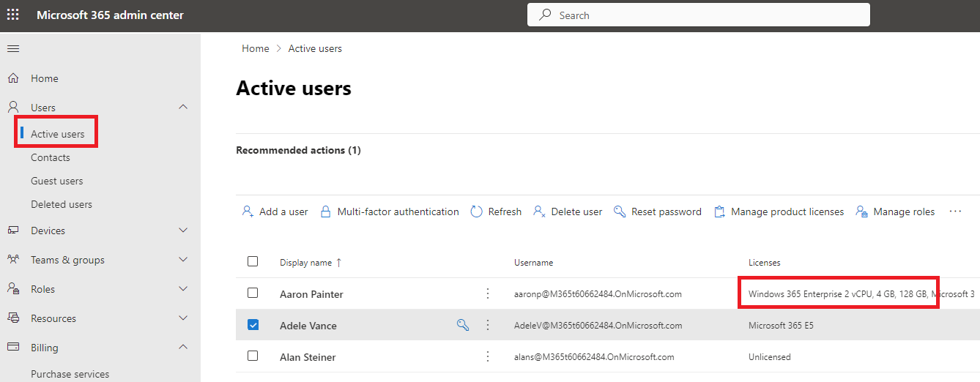Screen dimensions: 980x382
Task: Click Microsoft 365 admin center title
Action: [x=110, y=15]
